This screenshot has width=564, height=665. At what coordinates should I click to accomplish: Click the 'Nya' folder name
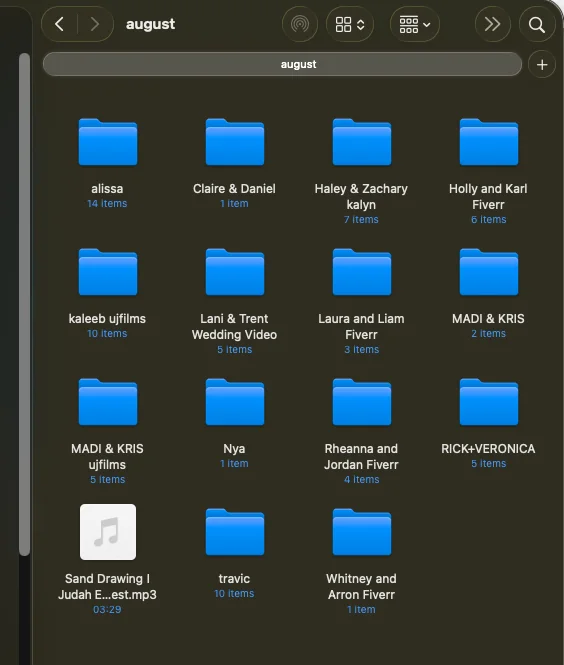(234, 448)
